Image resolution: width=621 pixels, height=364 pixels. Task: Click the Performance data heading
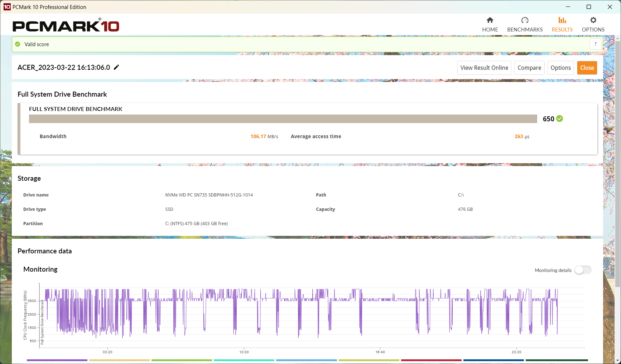click(x=44, y=251)
